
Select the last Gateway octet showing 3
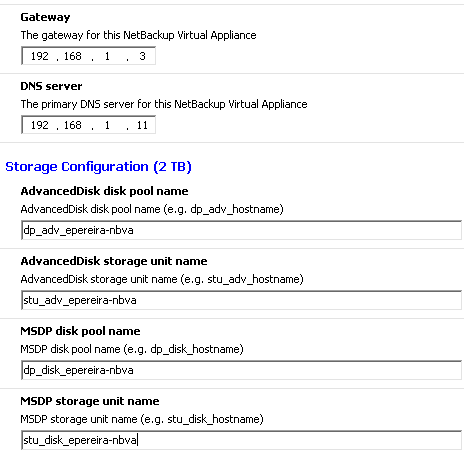point(142,56)
